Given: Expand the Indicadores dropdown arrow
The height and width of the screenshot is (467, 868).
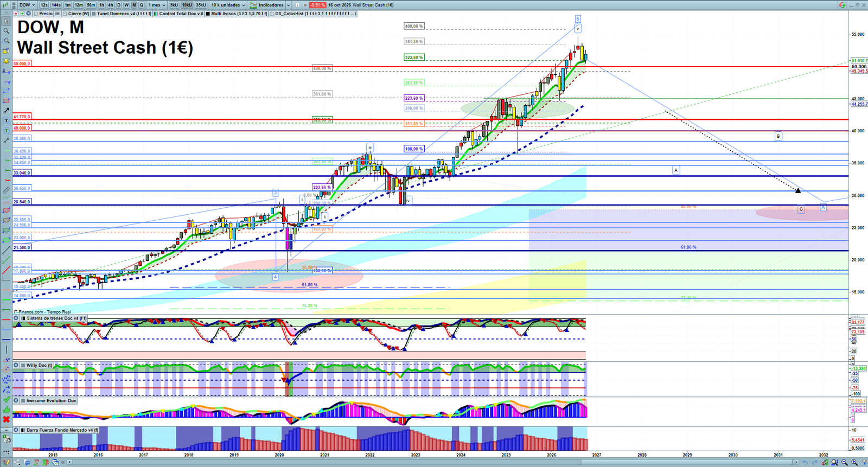Looking at the screenshot, I should coord(288,5).
